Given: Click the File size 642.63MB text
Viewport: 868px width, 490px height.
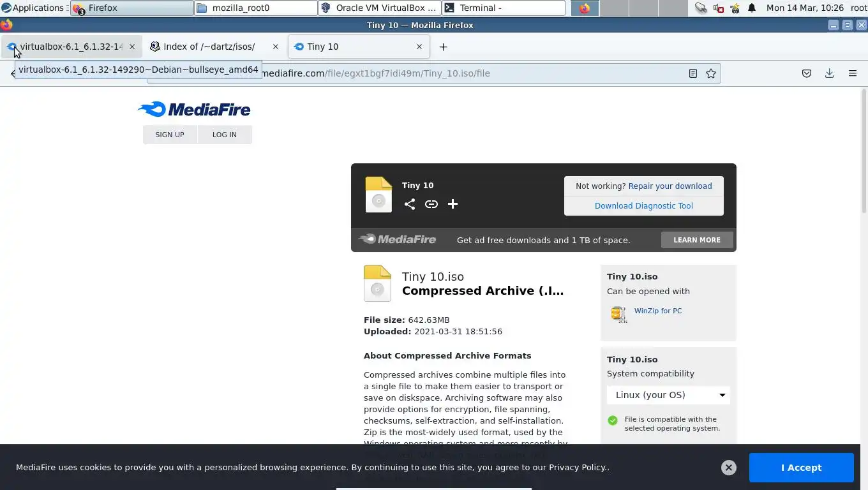Looking at the screenshot, I should (407, 320).
